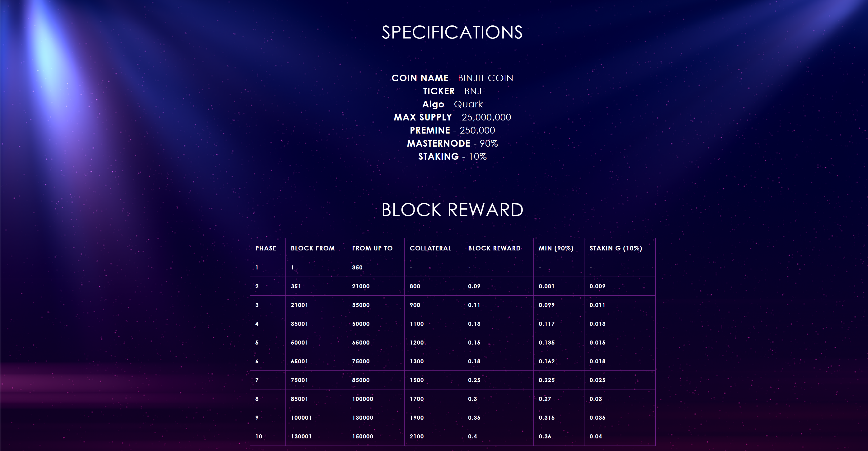Click the MASTERNODE - 90% line

pos(452,143)
